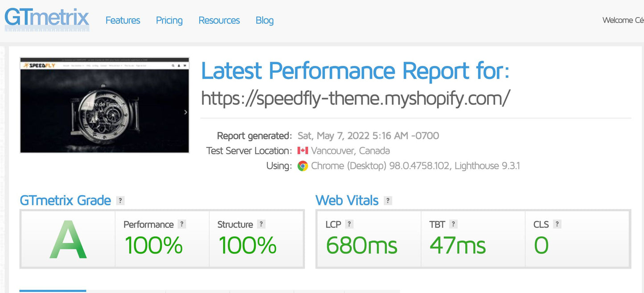Image resolution: width=644 pixels, height=293 pixels.
Task: Go to the Blog link
Action: click(265, 21)
